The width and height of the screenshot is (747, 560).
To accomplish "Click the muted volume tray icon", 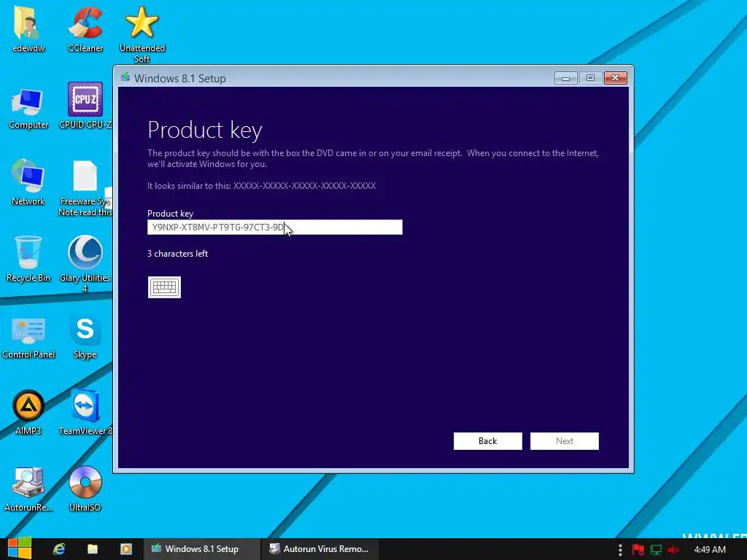I will [x=673, y=550].
